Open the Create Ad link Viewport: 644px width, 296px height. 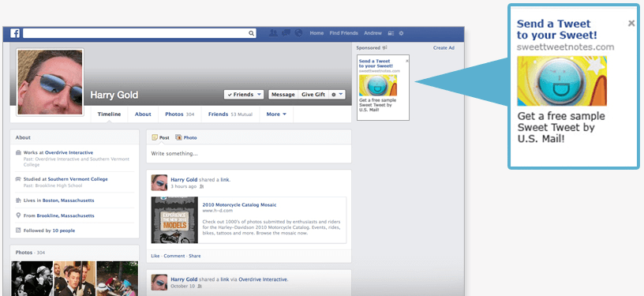[444, 48]
